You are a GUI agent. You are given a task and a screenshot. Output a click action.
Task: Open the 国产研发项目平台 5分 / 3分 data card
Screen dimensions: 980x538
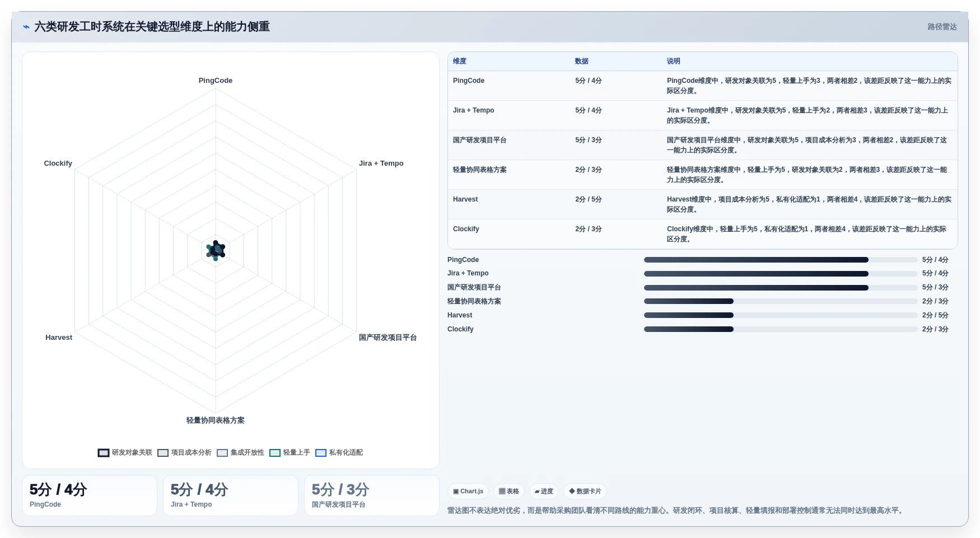pyautogui.click(x=372, y=495)
